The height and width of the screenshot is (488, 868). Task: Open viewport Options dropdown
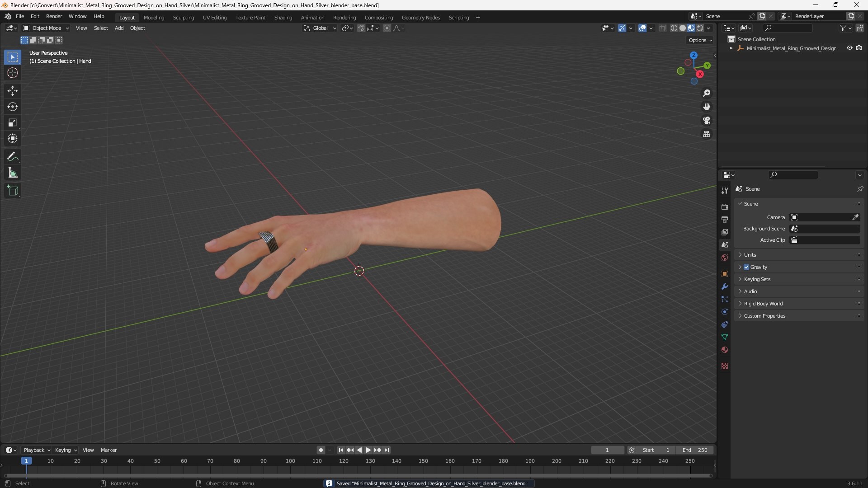click(700, 40)
